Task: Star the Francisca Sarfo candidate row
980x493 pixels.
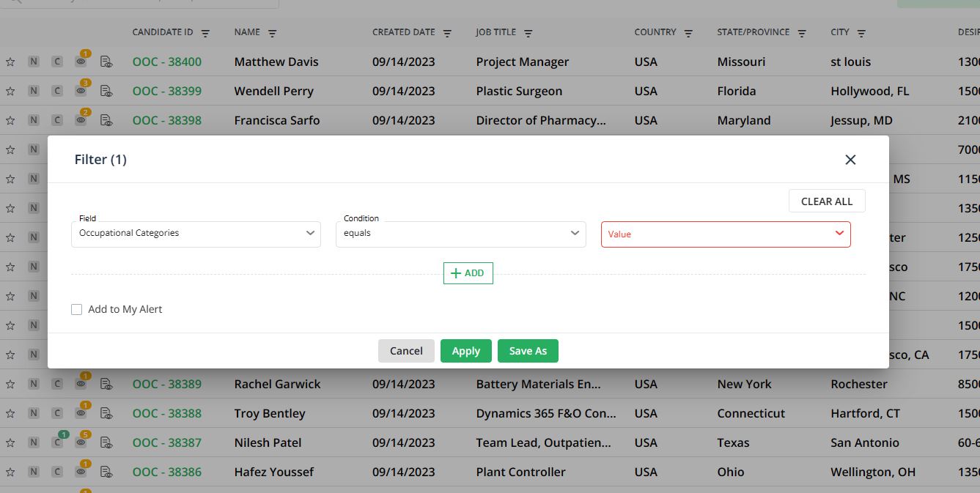Action: tap(10, 121)
